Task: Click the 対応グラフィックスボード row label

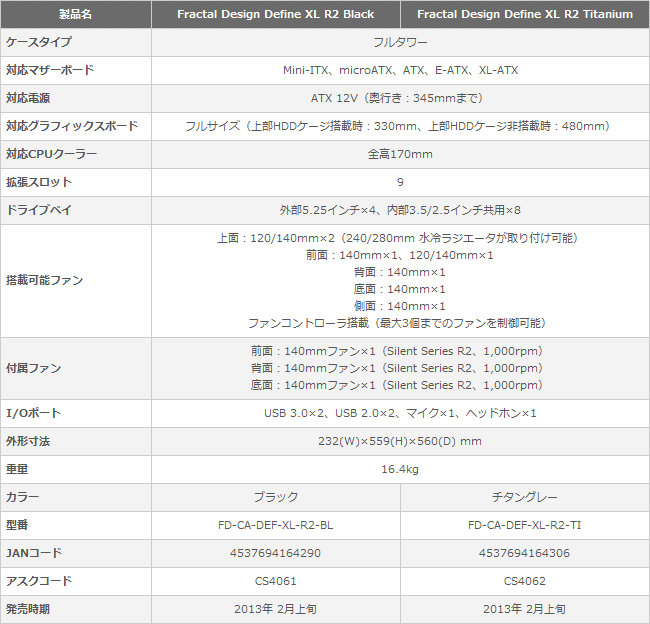Action: (72, 126)
